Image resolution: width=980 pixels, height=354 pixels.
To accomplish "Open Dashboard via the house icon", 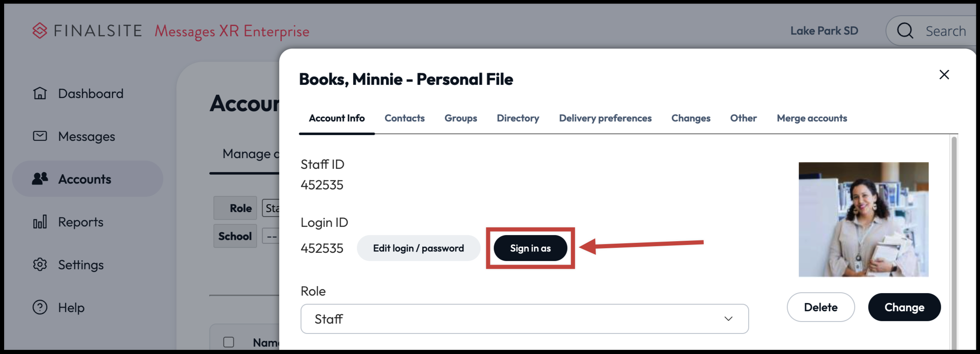I will (x=40, y=93).
